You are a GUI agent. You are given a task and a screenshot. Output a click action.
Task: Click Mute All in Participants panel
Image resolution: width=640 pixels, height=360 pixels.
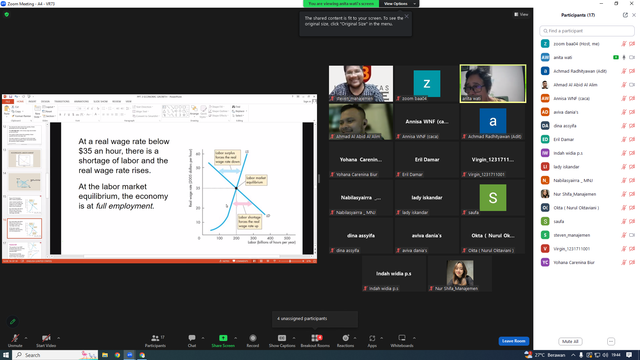coord(570,341)
